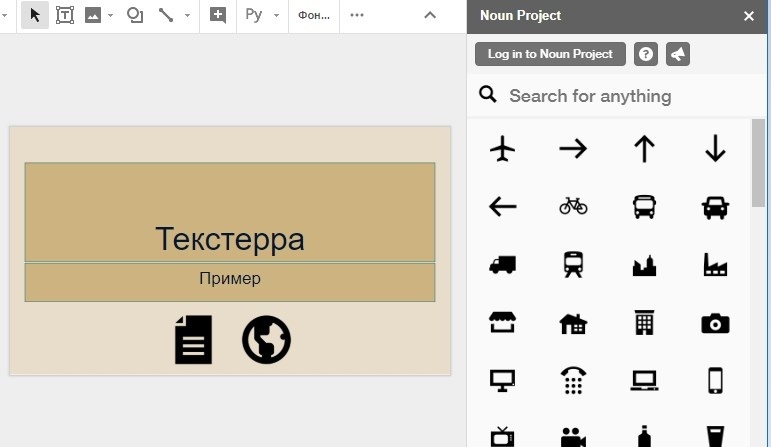The image size is (771, 447).
Task: Select the globe icon on the slide
Action: pyautogui.click(x=267, y=339)
